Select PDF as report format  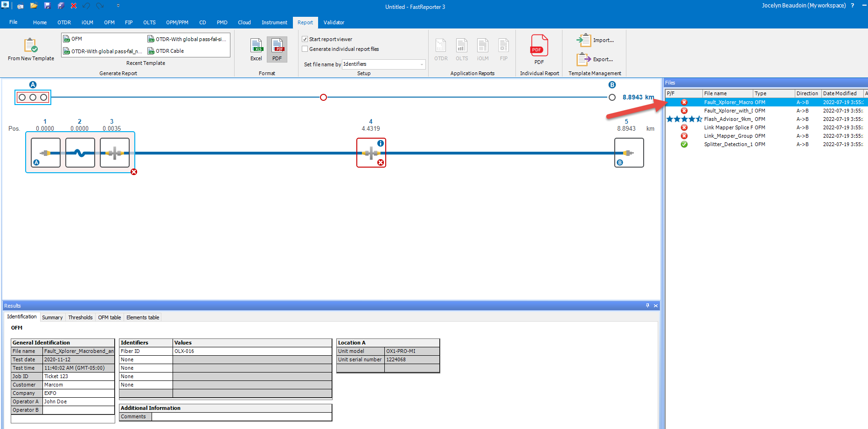coord(277,49)
